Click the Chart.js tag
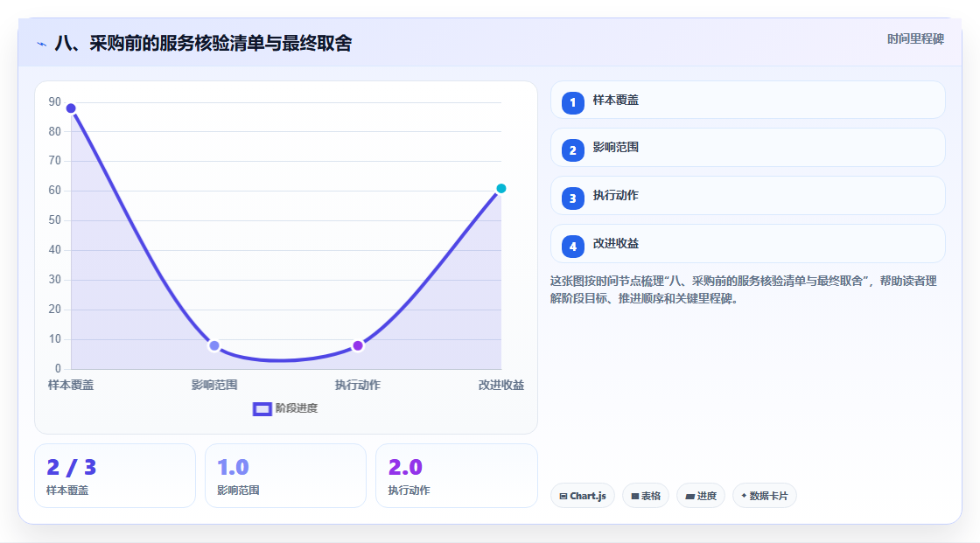The height and width of the screenshot is (543, 980). (x=583, y=496)
